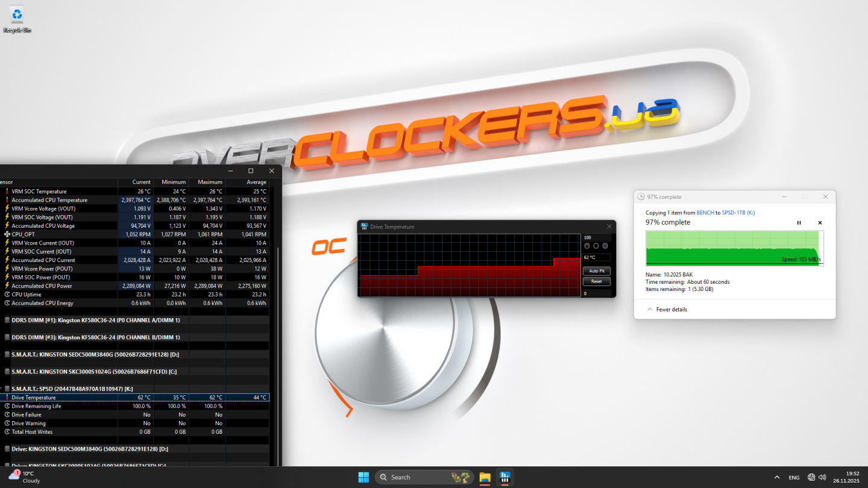Click the icon beside Drive Warning

click(7, 423)
